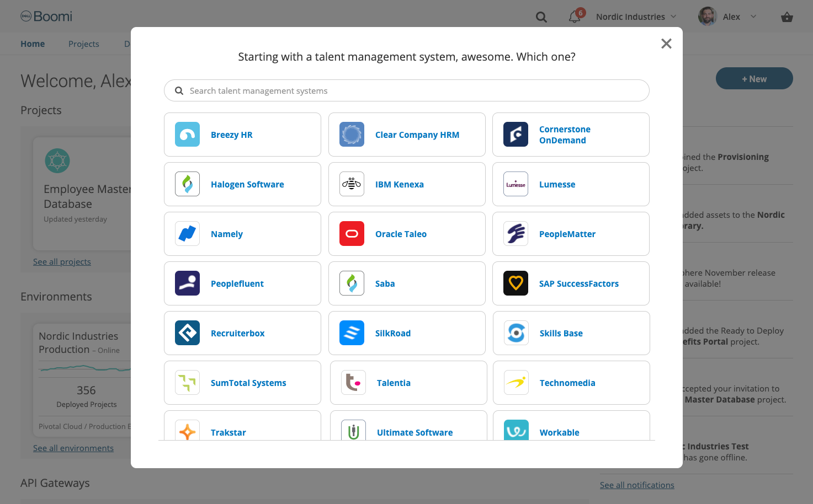Close the talent management dialog
Screen dimensions: 813x504
666,44
